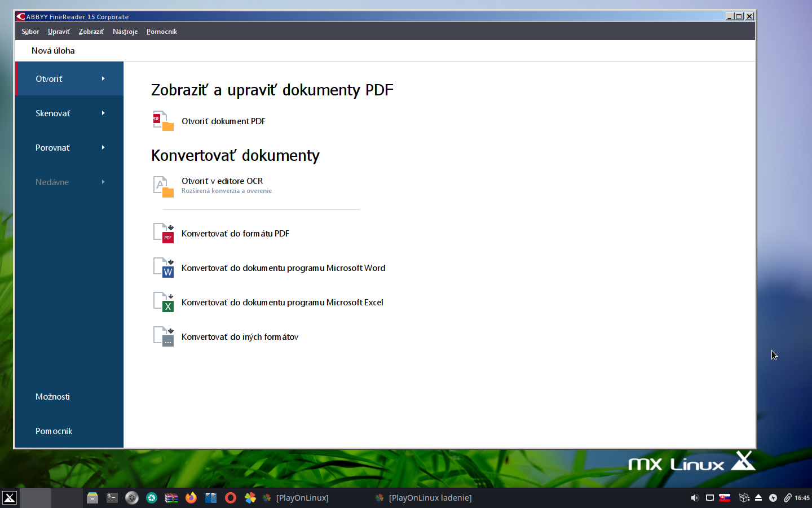This screenshot has width=812, height=508.
Task: Open the Súbor menu
Action: (30, 32)
